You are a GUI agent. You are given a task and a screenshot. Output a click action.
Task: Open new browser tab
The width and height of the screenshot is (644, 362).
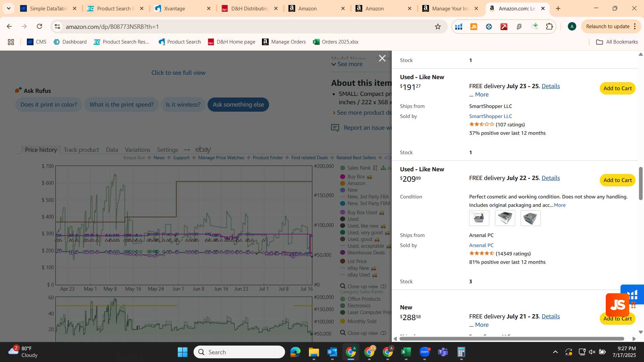tap(558, 8)
